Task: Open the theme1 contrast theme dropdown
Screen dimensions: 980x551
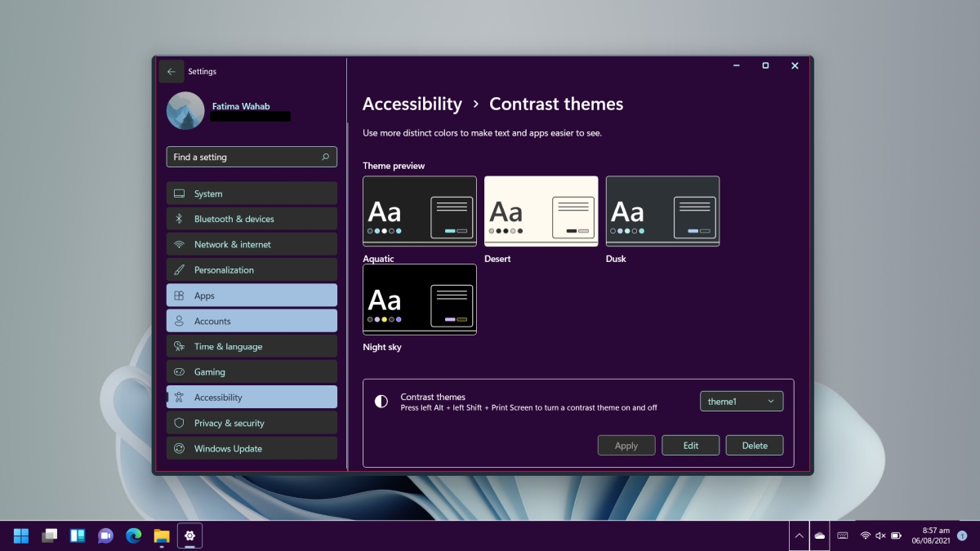Action: 742,401
